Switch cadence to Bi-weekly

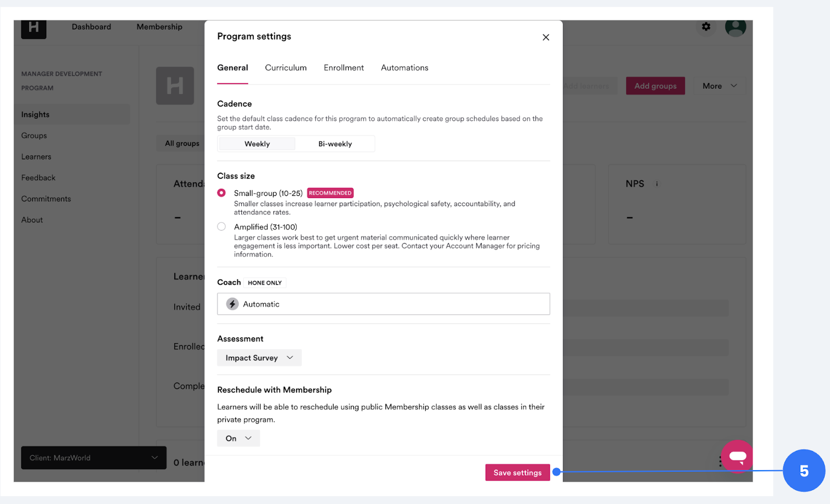click(335, 144)
